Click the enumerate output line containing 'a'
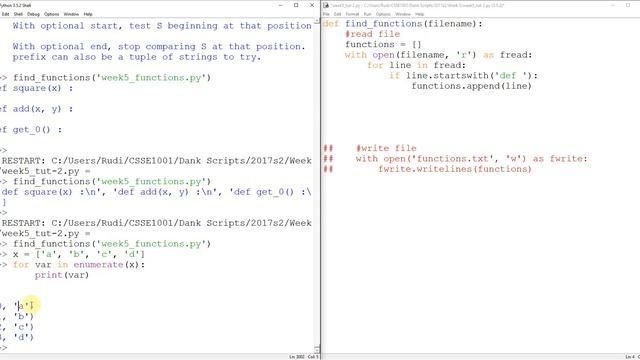Image resolution: width=640 pixels, height=360 pixels. pos(17,306)
